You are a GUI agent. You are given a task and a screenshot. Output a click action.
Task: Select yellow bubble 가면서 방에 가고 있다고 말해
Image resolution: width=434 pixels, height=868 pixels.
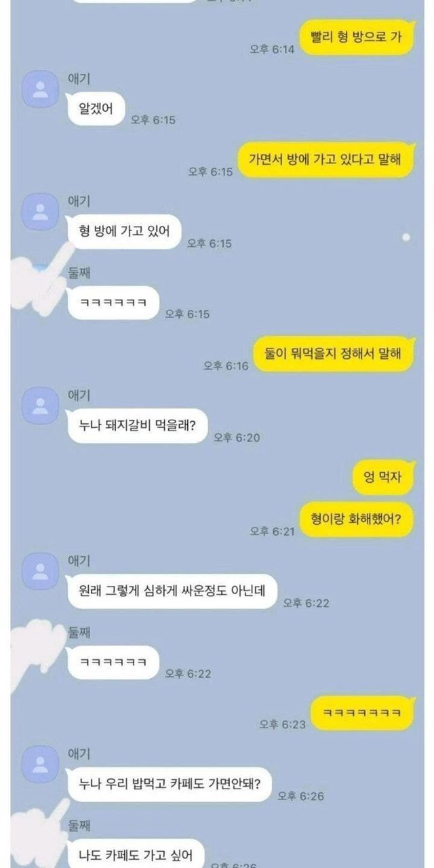point(325,159)
